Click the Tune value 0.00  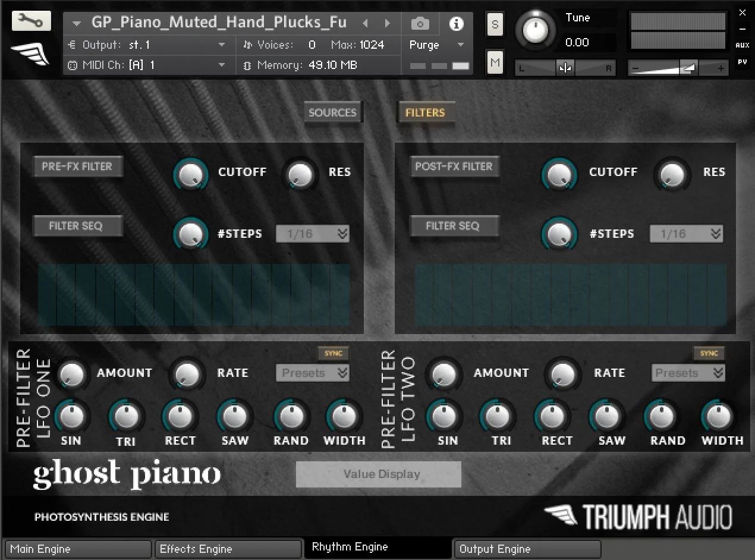(x=577, y=43)
